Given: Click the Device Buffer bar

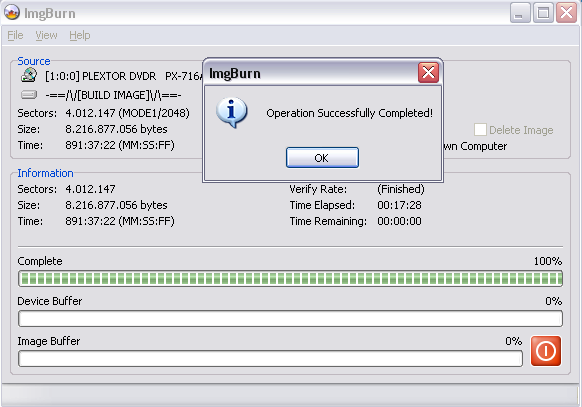Looking at the screenshot, I should point(290,319).
